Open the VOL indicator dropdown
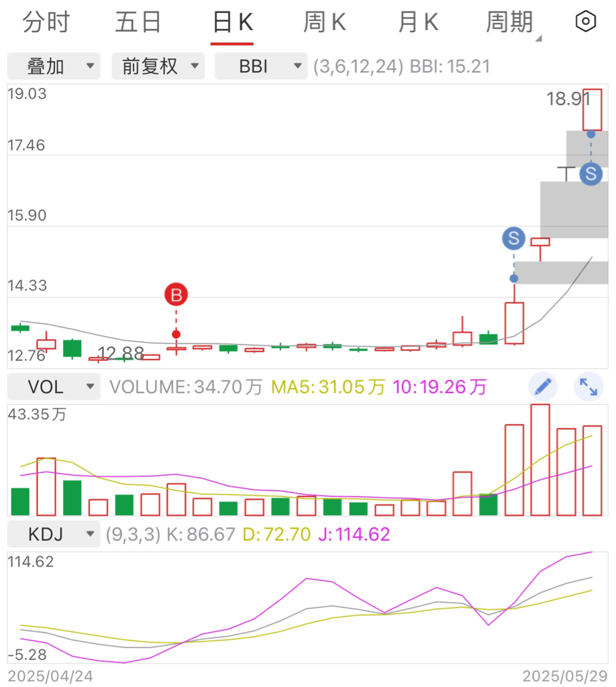This screenshot has width=616, height=687. pos(54,387)
